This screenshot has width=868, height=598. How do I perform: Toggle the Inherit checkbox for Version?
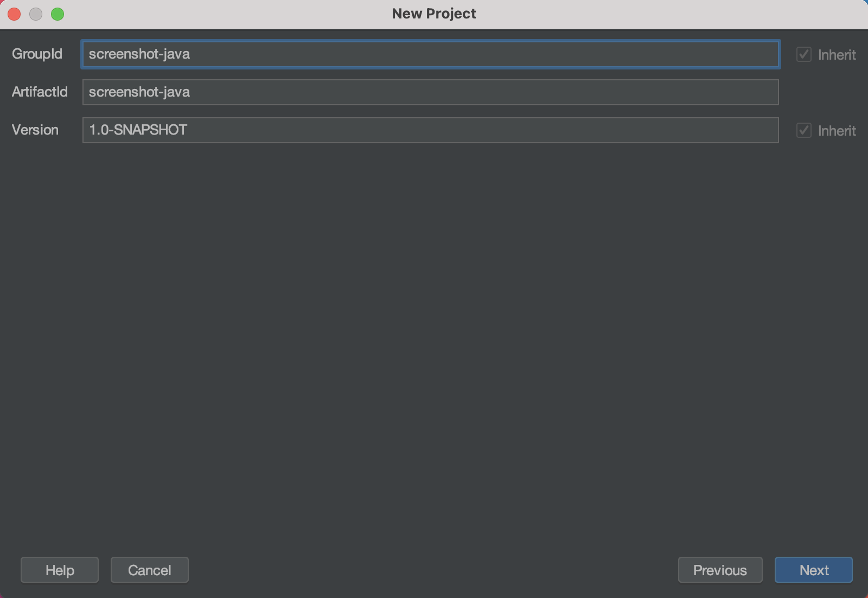(x=803, y=130)
